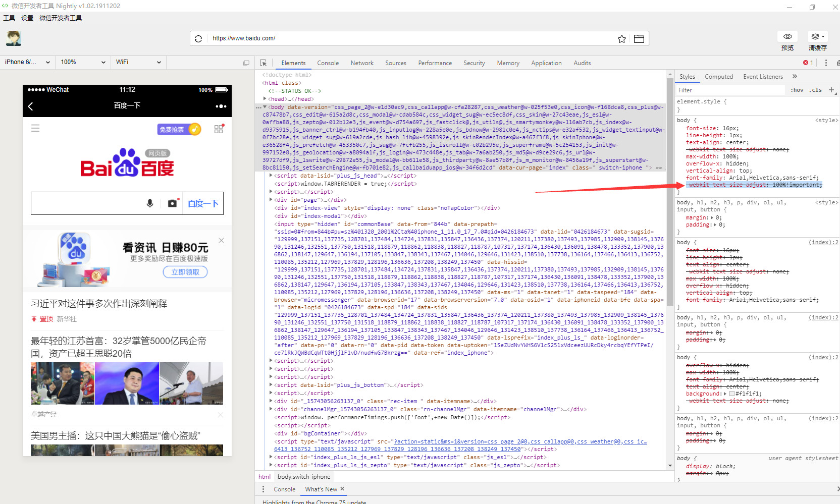Open the Application tab
Screen dimensions: 840x504
tap(546, 63)
